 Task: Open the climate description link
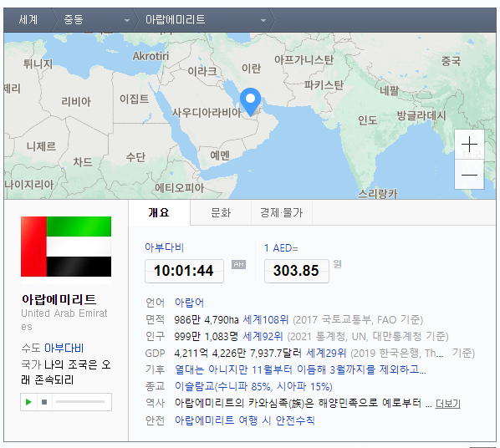(x=300, y=370)
